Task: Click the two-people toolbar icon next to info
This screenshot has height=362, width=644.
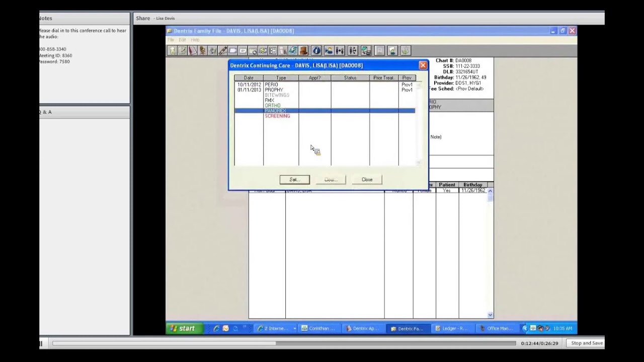Action: (340, 50)
